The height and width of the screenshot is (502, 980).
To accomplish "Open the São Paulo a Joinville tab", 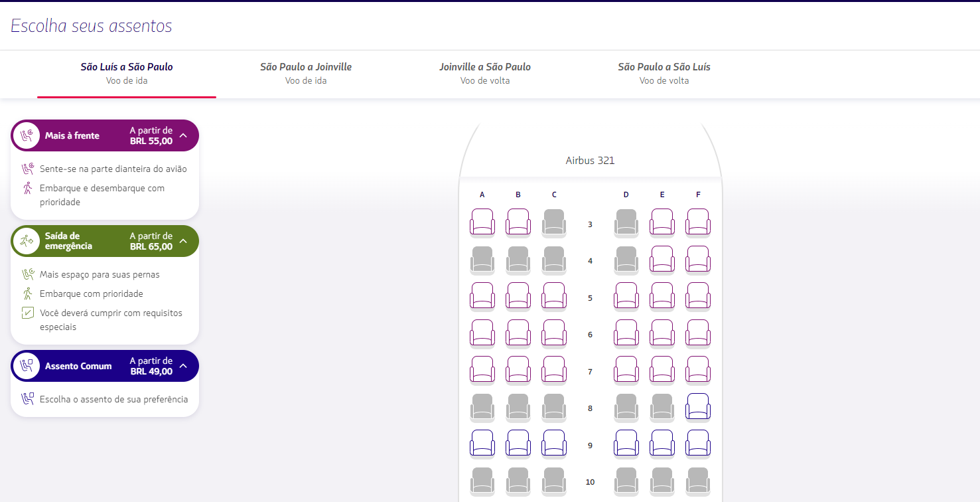I will (306, 74).
